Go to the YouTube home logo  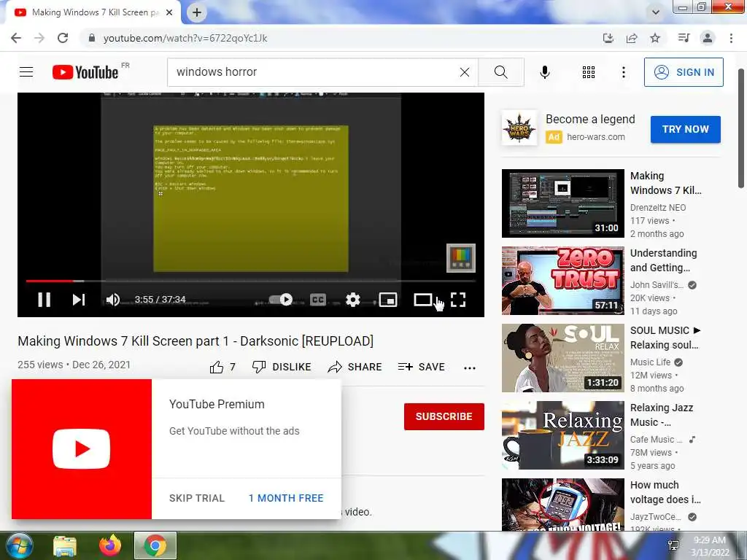point(86,72)
